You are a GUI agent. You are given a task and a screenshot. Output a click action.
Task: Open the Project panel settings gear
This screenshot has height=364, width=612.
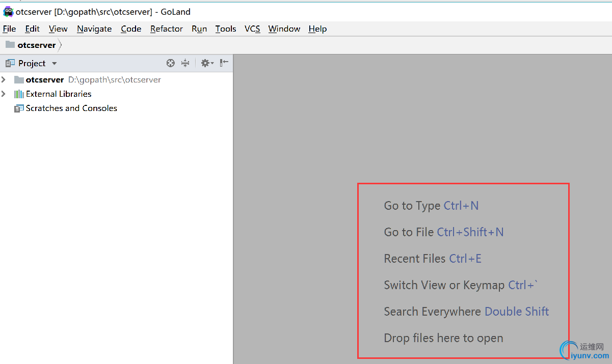coord(207,63)
